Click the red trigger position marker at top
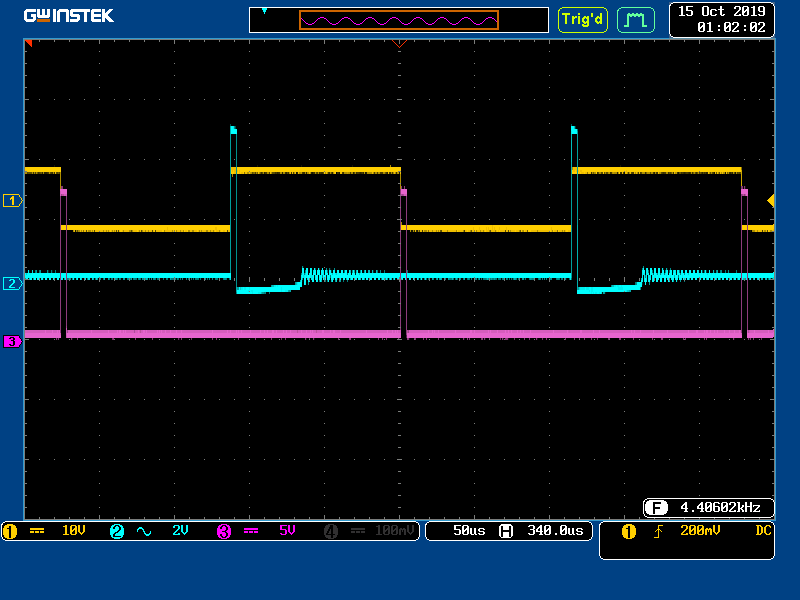 pyautogui.click(x=399, y=44)
